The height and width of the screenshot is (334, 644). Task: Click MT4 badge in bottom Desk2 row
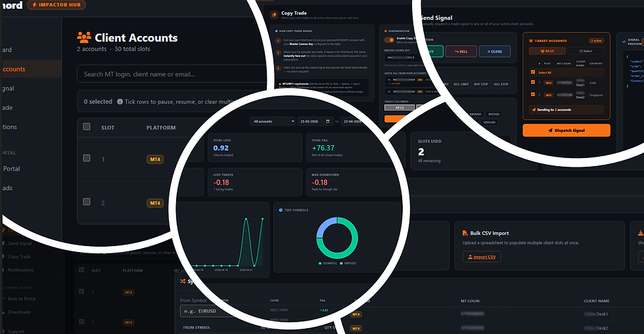point(356,328)
